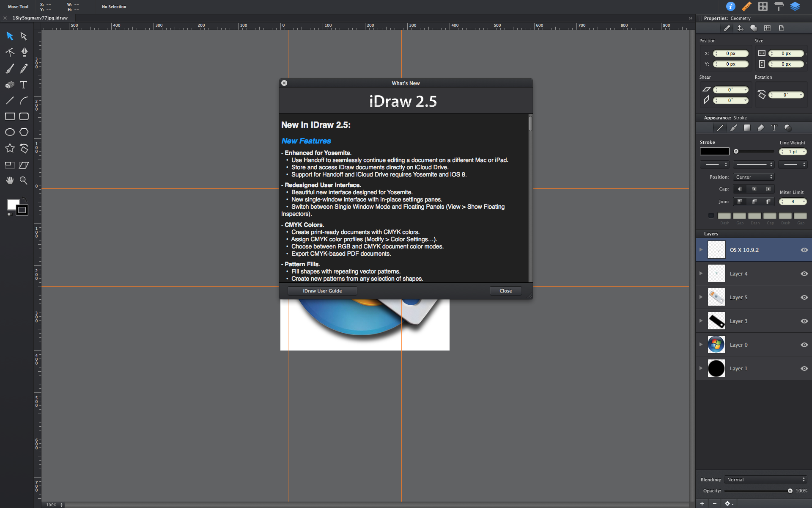Activate the Zoom magnifier tool

click(x=24, y=180)
